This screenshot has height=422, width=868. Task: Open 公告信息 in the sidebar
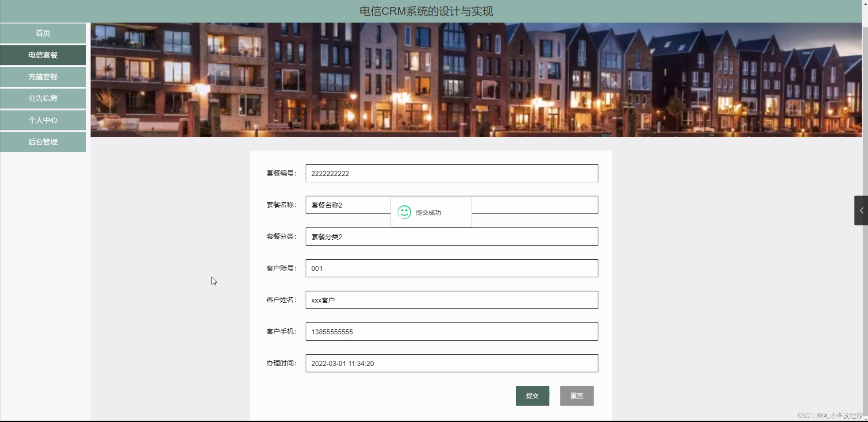coord(43,98)
